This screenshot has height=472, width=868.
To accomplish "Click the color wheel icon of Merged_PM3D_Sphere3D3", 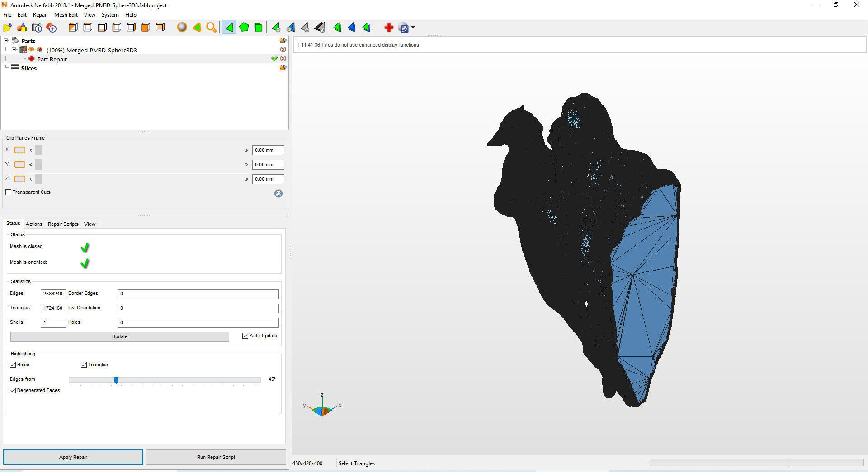I will click(40, 50).
